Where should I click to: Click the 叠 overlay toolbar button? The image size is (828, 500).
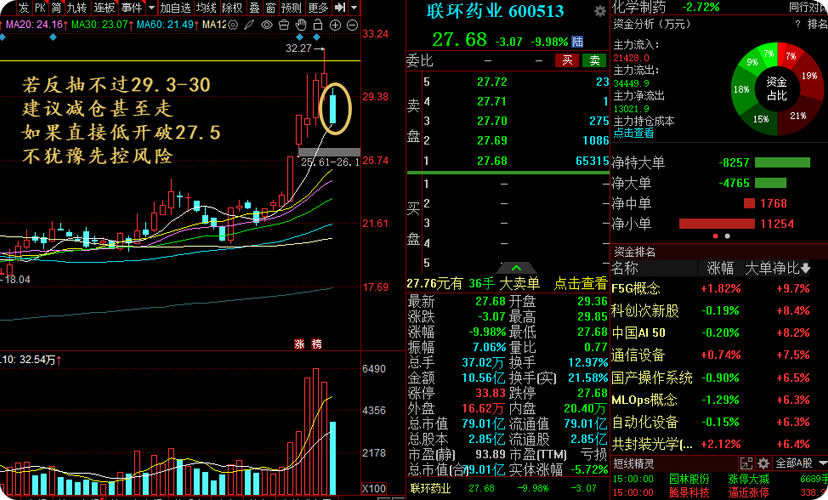(x=255, y=7)
